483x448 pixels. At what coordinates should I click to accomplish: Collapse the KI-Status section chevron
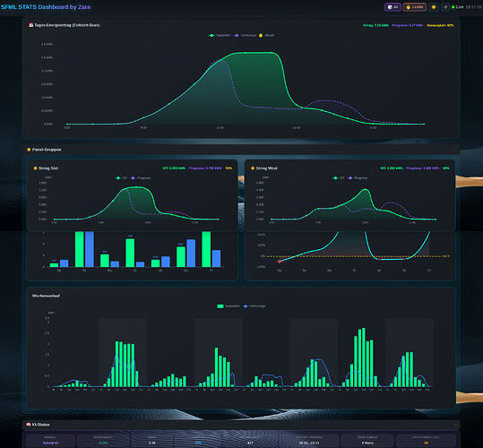point(455,425)
